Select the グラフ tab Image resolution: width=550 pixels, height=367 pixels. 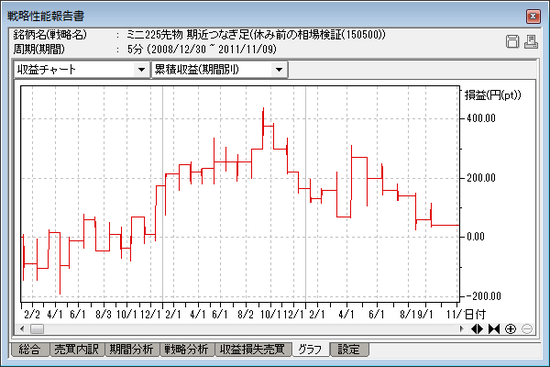point(310,349)
